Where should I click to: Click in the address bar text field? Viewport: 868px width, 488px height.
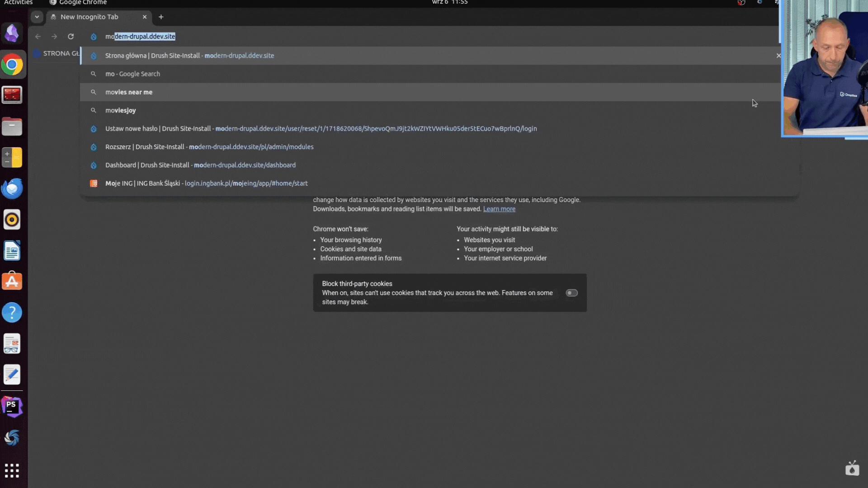pyautogui.click(x=434, y=37)
